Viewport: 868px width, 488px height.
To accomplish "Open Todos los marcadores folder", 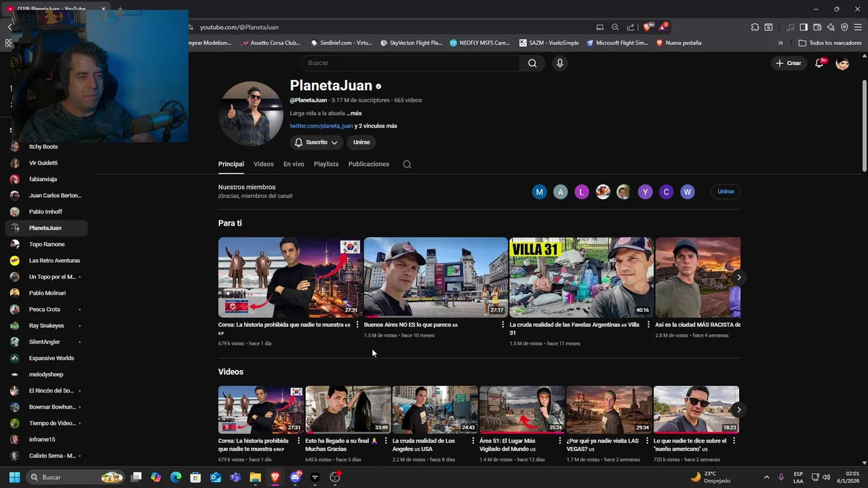I will click(x=830, y=43).
